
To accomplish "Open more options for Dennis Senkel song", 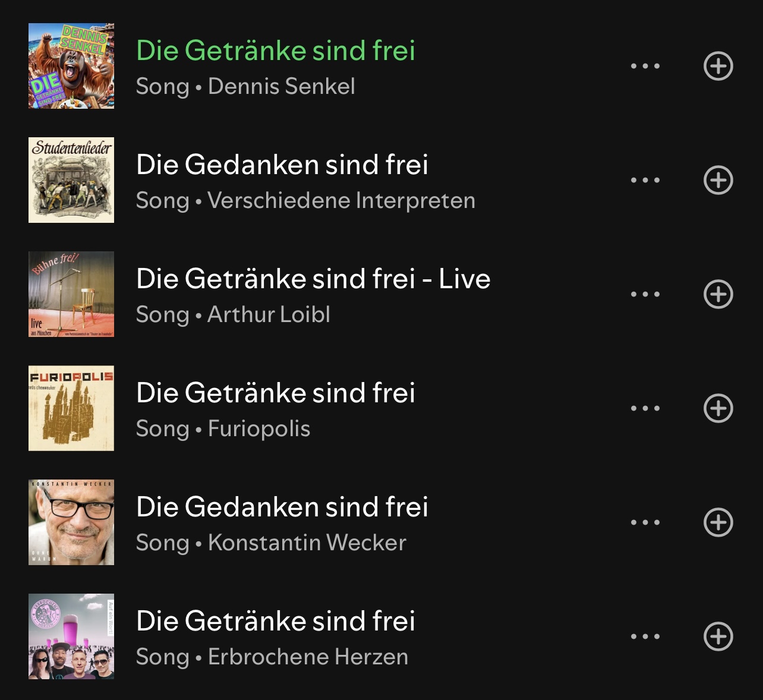I will point(645,66).
